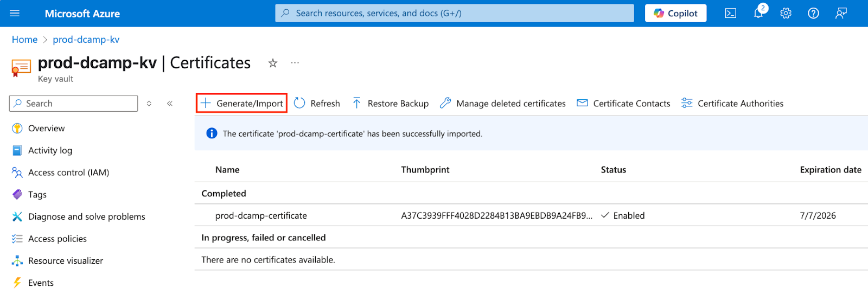This screenshot has width=868, height=300.
Task: Click the Activity log notebook icon
Action: [17, 150]
